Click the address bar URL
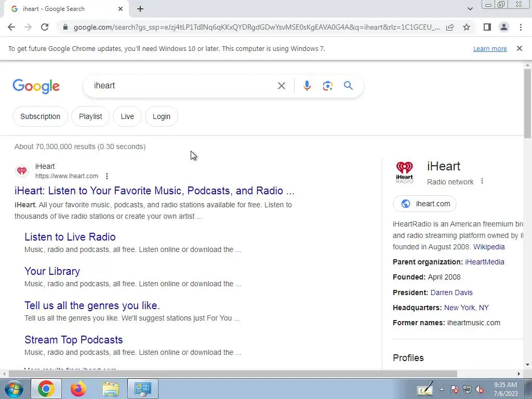This screenshot has width=532, height=399. 257,27
